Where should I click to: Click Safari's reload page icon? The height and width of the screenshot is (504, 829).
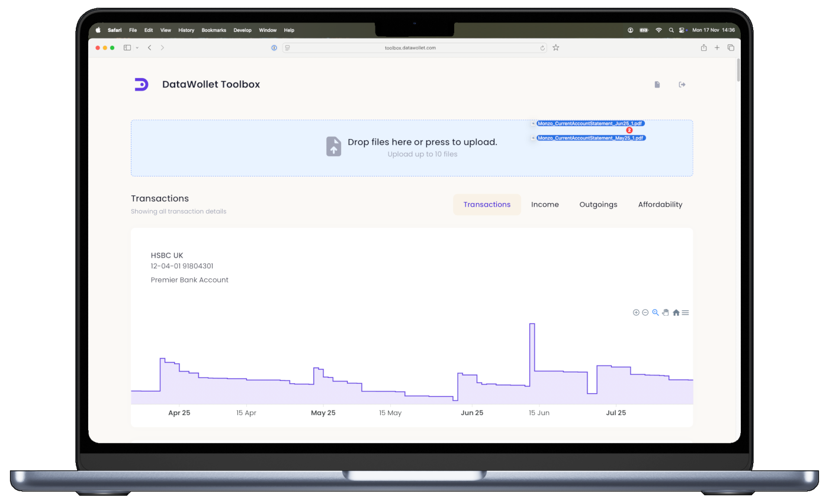(542, 48)
